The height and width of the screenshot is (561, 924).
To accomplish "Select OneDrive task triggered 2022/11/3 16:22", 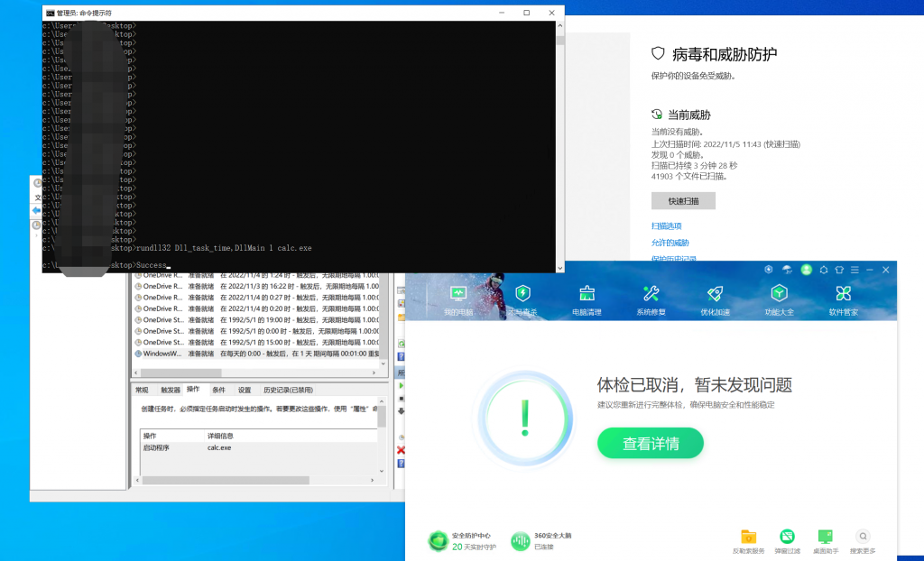I will [x=257, y=287].
